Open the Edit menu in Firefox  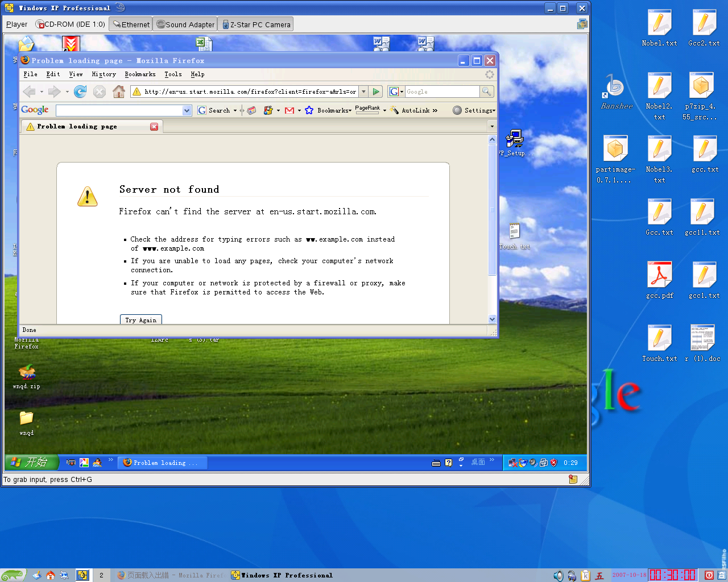pos(53,74)
